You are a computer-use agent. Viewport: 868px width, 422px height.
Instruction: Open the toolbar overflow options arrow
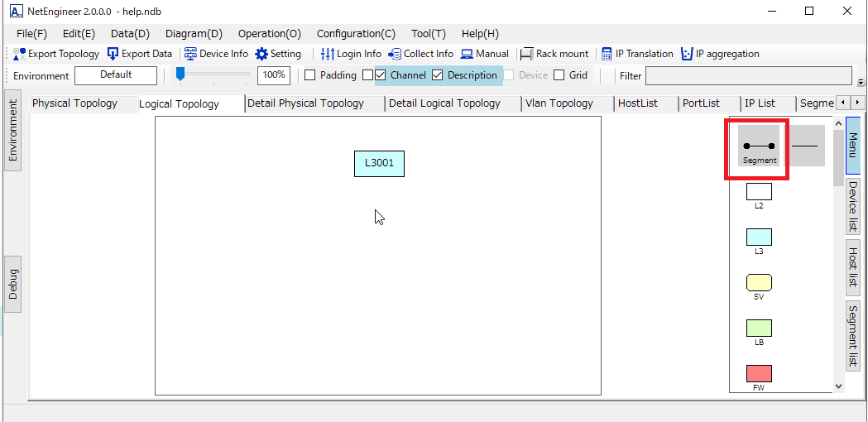pos(861,82)
